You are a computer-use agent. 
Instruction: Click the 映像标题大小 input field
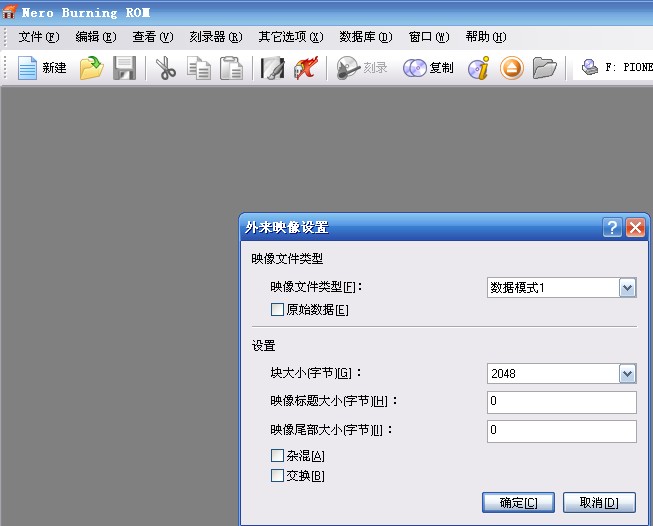562,402
